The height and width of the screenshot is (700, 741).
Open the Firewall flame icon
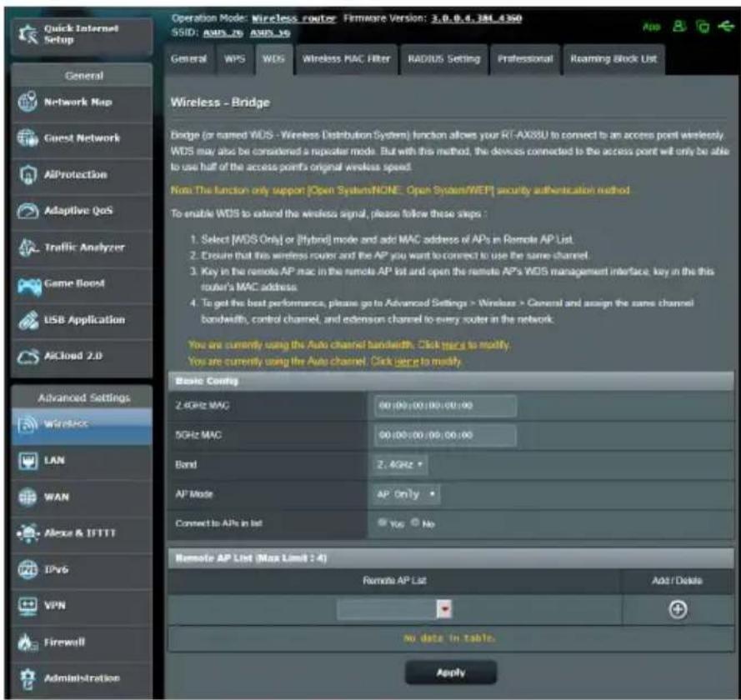[27, 642]
